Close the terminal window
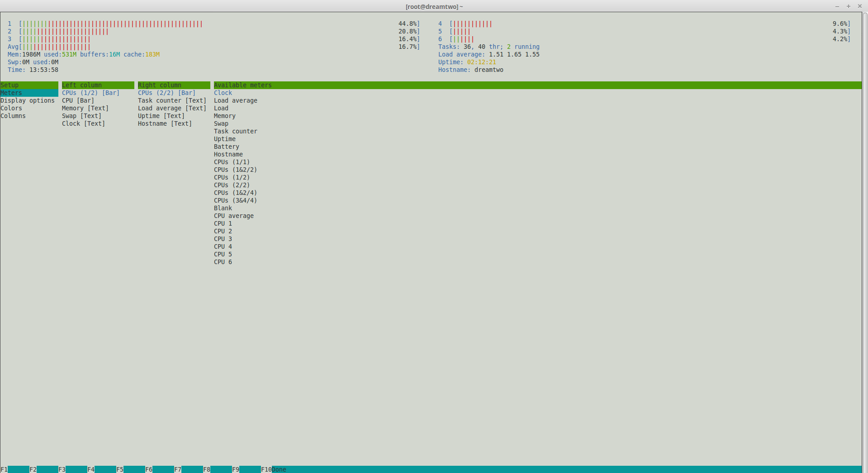 [860, 6]
